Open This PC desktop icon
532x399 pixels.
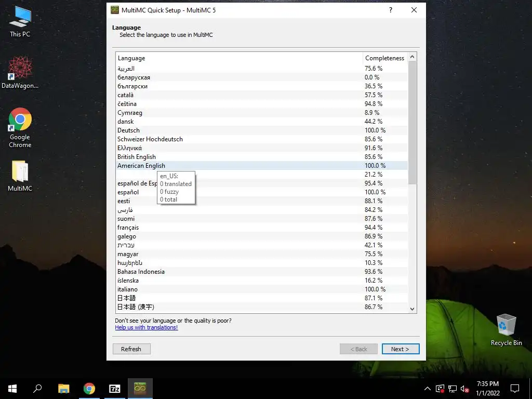click(x=20, y=21)
